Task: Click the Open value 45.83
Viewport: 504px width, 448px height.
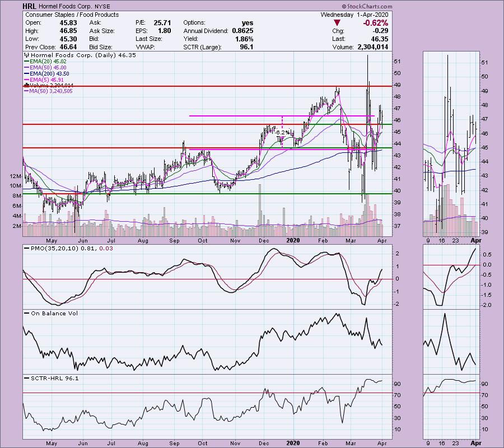Action: pos(68,23)
